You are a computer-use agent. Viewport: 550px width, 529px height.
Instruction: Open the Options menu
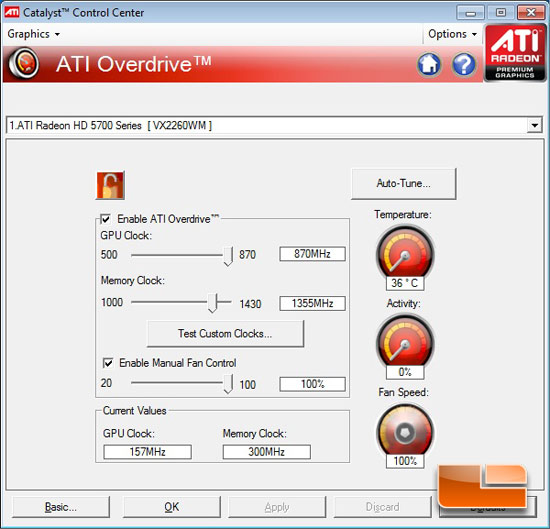point(452,34)
